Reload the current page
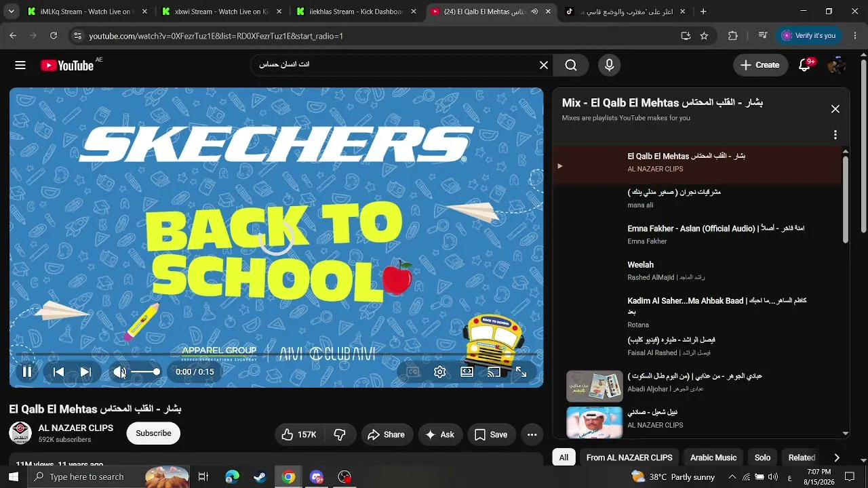 (54, 36)
